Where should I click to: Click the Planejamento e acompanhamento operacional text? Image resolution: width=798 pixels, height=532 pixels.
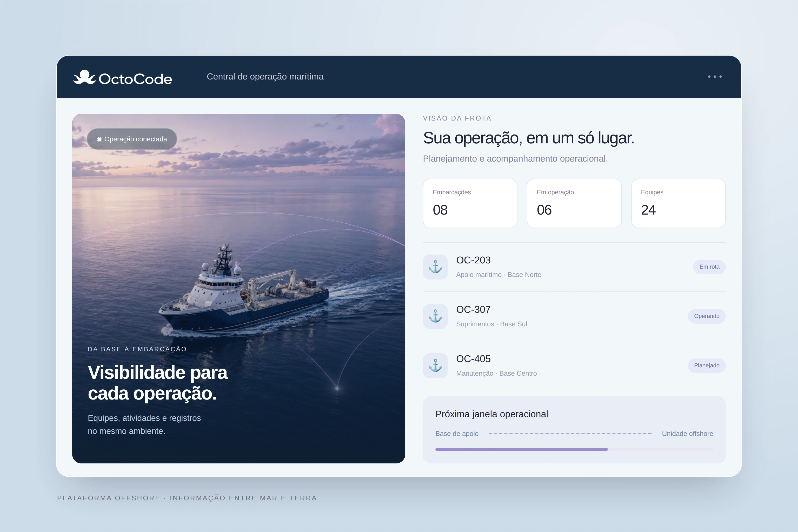[x=515, y=159]
